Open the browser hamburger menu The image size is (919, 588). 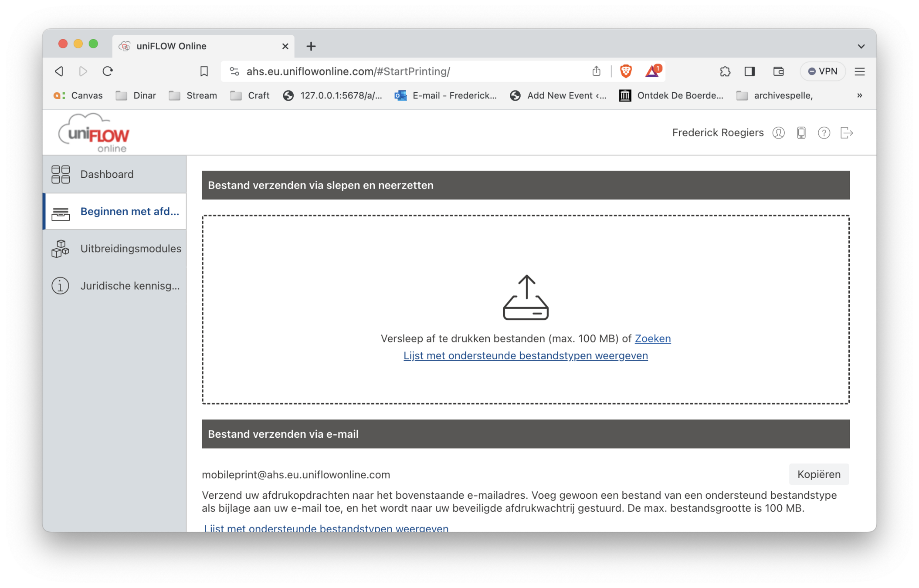(860, 71)
